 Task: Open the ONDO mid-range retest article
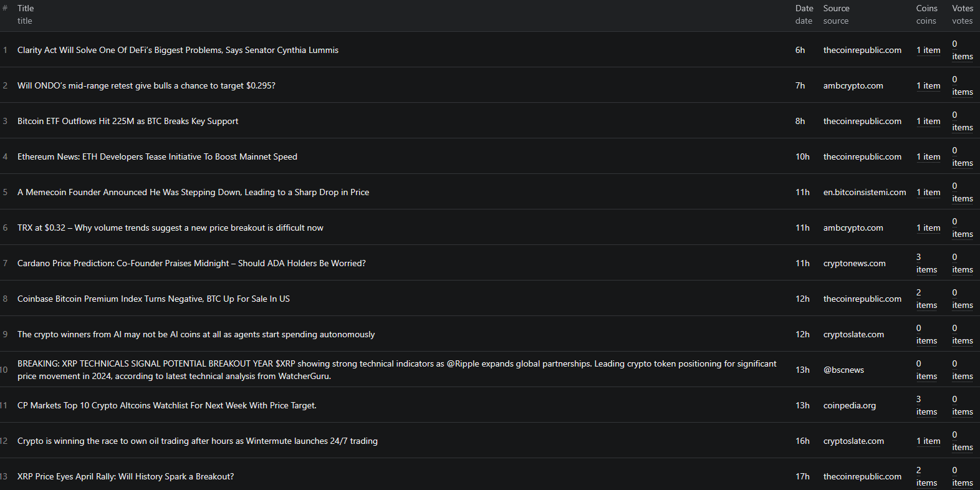coord(146,85)
